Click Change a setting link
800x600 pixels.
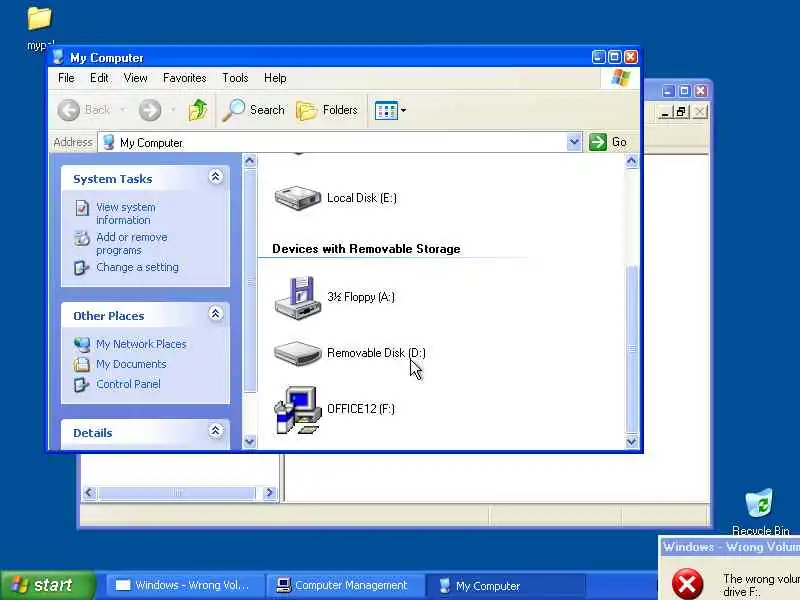point(137,267)
